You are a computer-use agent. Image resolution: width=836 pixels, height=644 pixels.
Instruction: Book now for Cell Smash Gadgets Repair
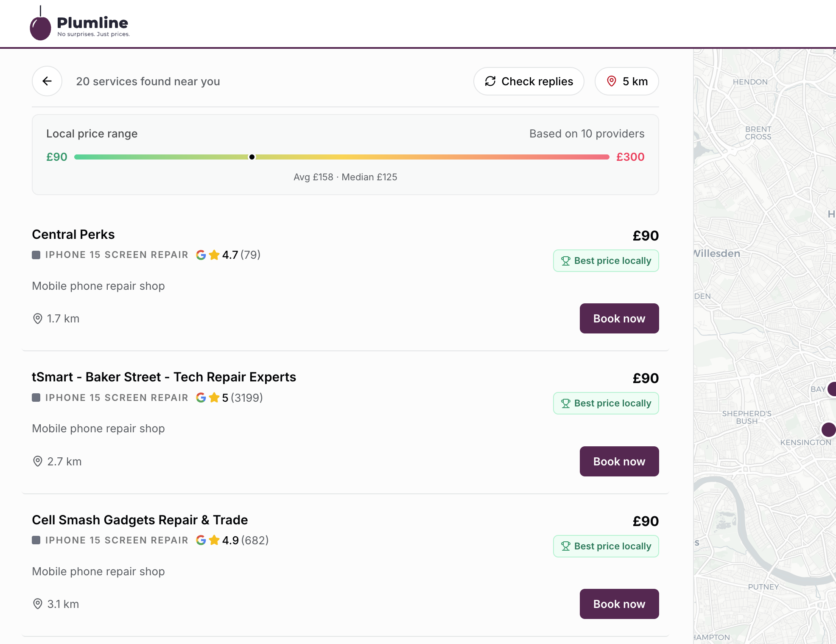point(619,604)
